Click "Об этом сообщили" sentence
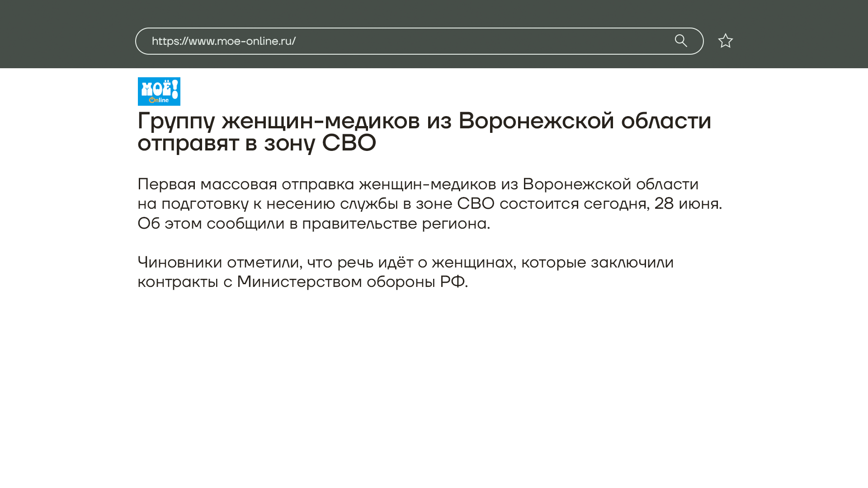The width and height of the screenshot is (868, 488). point(211,223)
